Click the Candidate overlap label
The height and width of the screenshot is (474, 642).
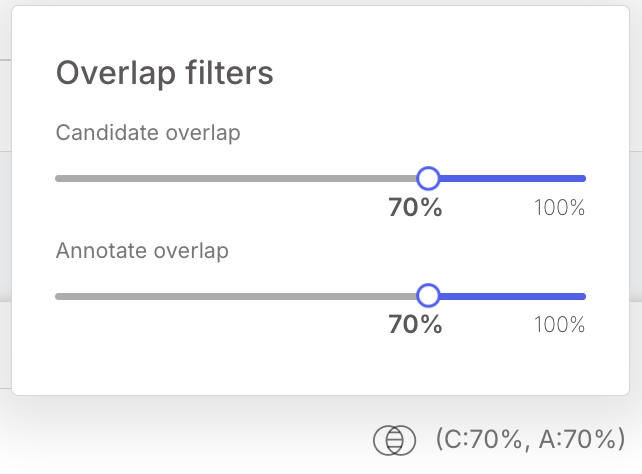(x=148, y=133)
